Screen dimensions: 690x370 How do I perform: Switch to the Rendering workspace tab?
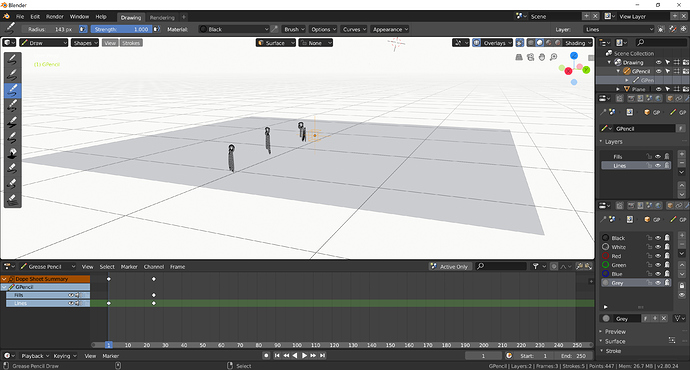click(162, 18)
